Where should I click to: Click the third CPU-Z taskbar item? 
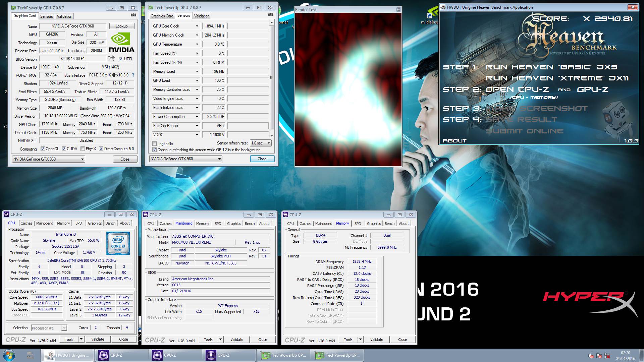229,355
